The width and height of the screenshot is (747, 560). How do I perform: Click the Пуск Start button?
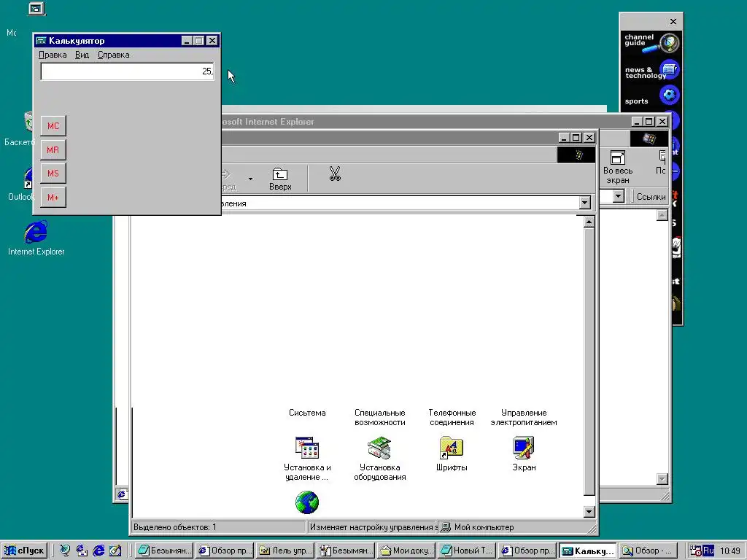coord(24,551)
